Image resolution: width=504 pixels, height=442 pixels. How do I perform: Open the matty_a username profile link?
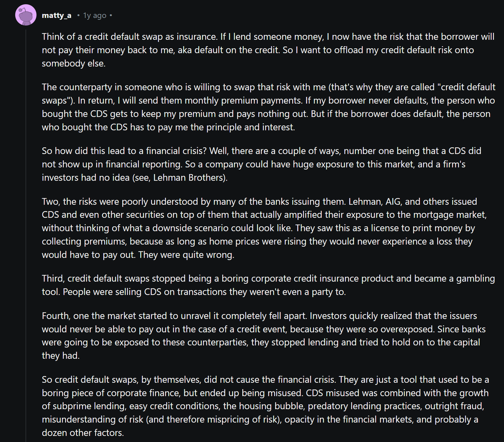[x=56, y=16]
